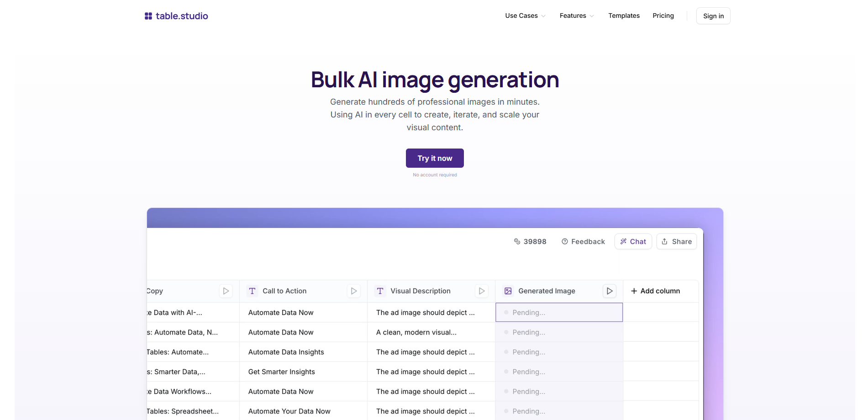Run the Visual Description column

481,291
